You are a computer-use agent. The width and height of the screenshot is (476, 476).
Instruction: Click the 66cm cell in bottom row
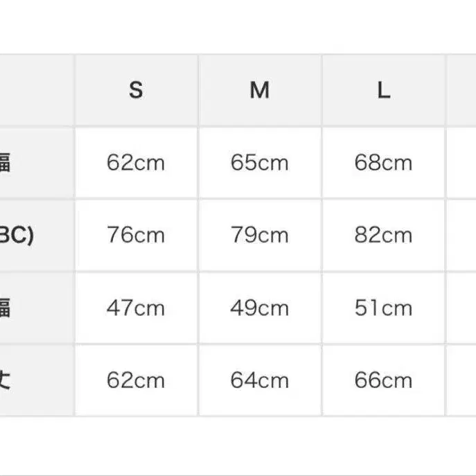[x=383, y=380]
